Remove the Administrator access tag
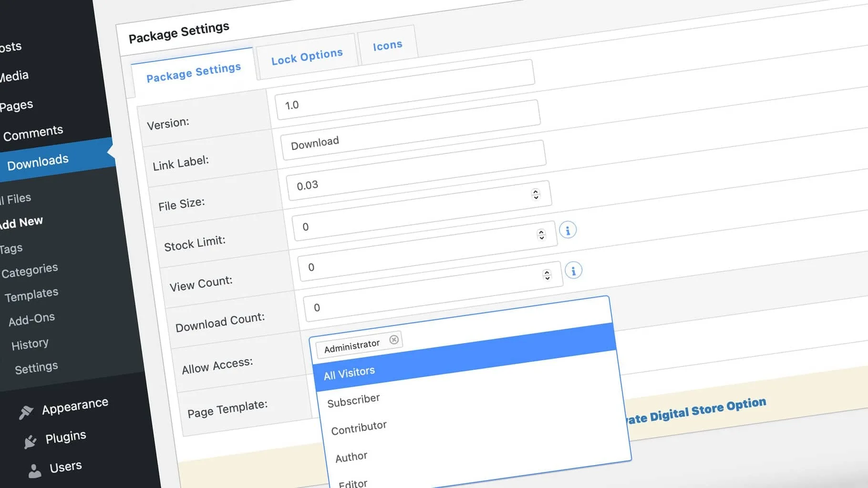This screenshot has height=488, width=868. pos(394,339)
